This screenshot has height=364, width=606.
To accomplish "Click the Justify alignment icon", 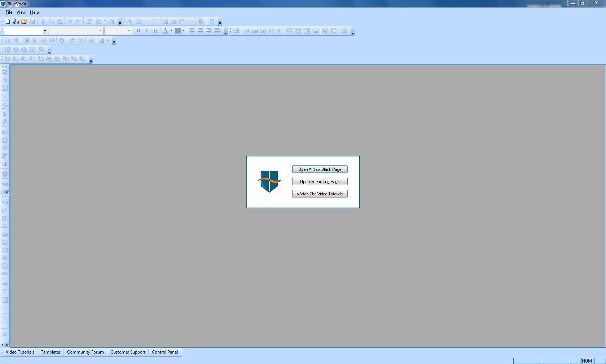I will pyautogui.click(x=217, y=31).
